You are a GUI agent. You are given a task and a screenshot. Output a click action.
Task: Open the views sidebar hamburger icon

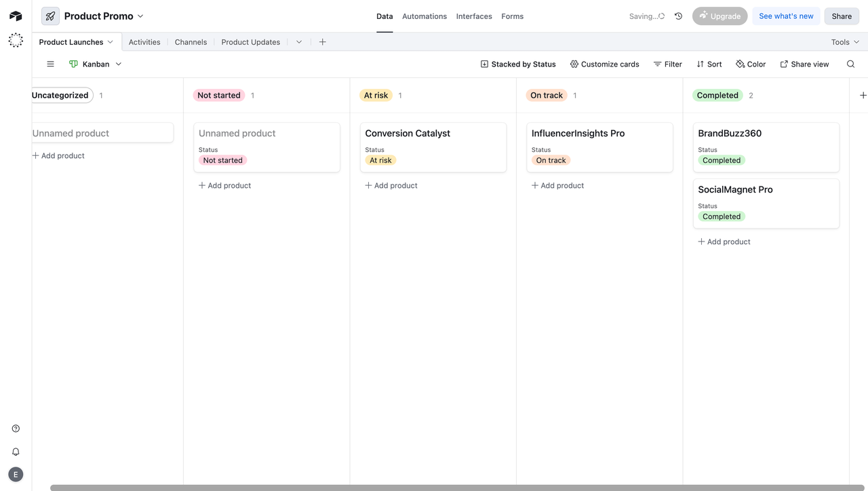click(50, 64)
